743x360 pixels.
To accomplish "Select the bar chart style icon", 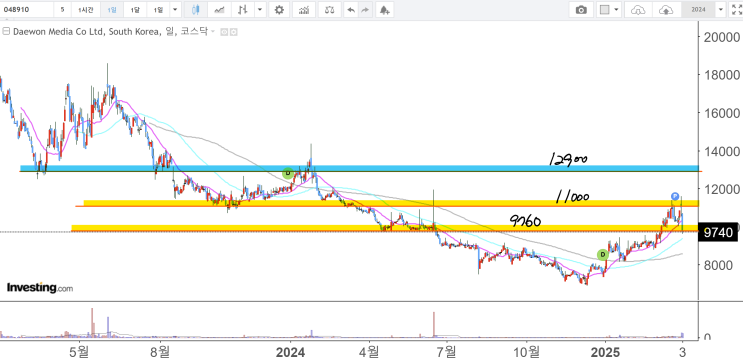I will point(243,9).
